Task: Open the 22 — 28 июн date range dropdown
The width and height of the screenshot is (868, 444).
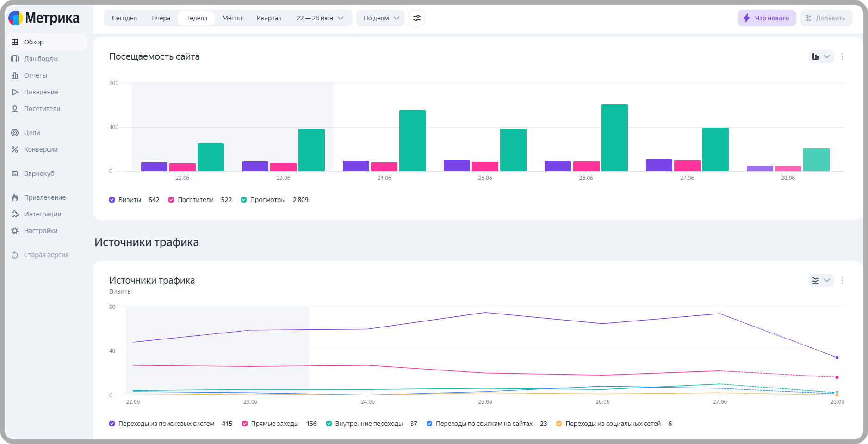Action: coord(320,18)
